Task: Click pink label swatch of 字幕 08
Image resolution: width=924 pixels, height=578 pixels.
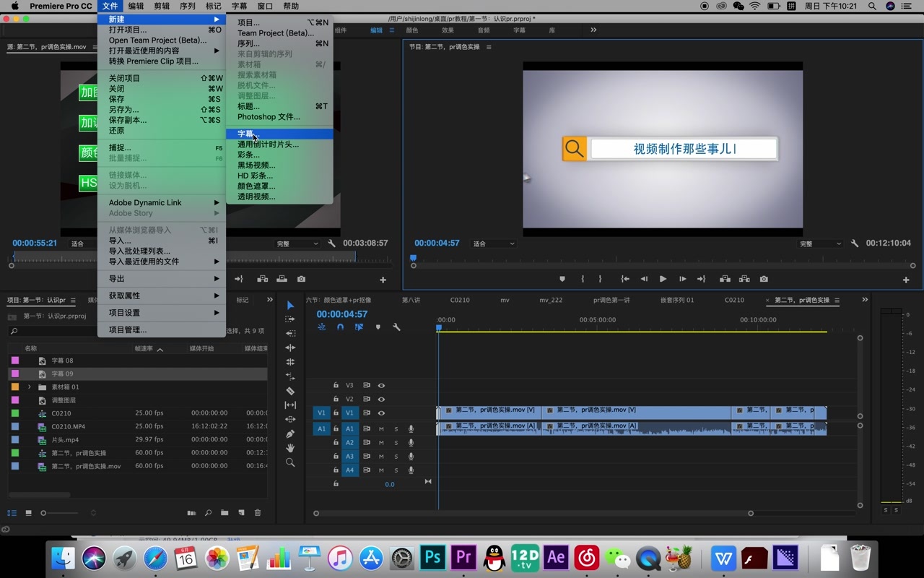Action: point(15,361)
